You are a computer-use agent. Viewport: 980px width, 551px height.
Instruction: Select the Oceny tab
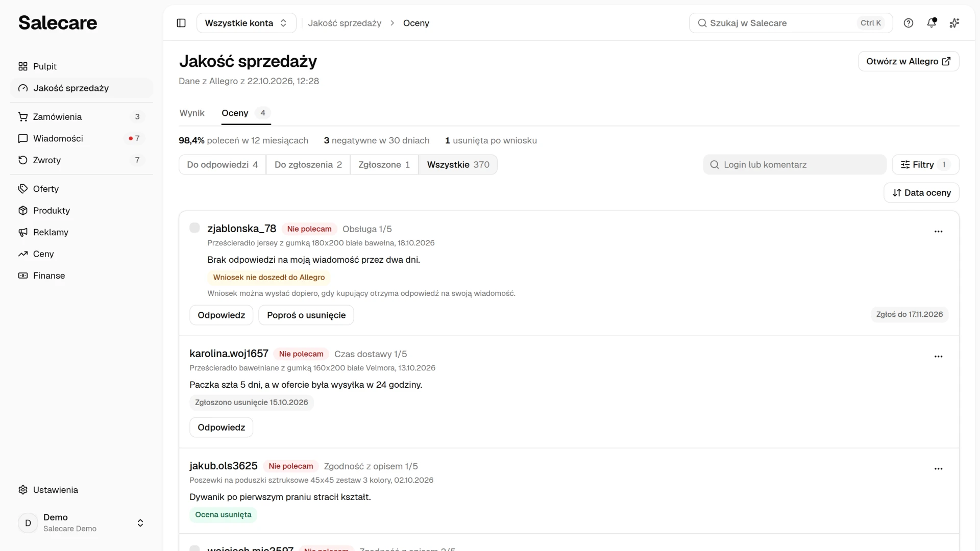coord(246,113)
